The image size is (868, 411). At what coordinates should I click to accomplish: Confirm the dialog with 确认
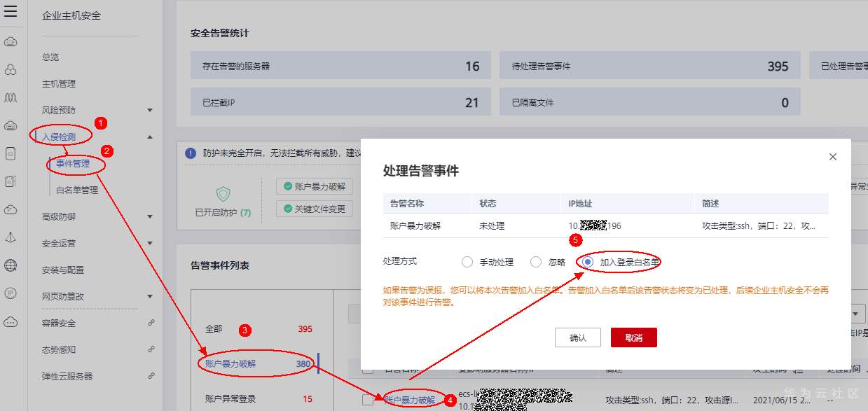(x=578, y=337)
